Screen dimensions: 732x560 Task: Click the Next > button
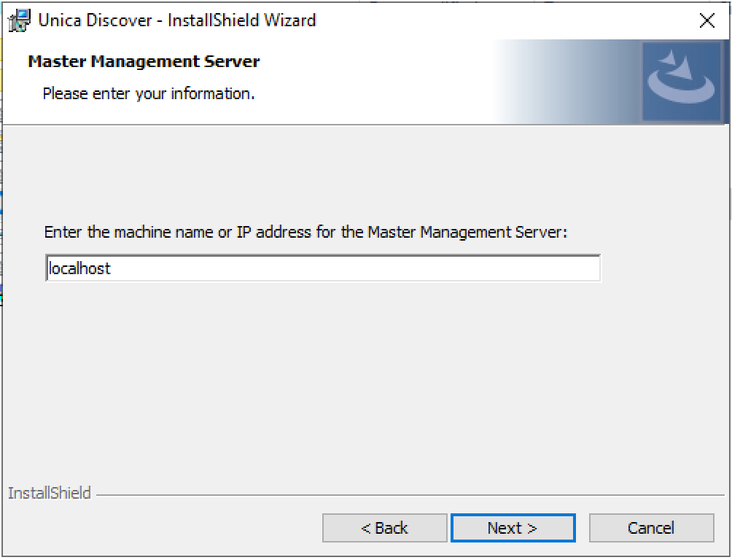[513, 528]
